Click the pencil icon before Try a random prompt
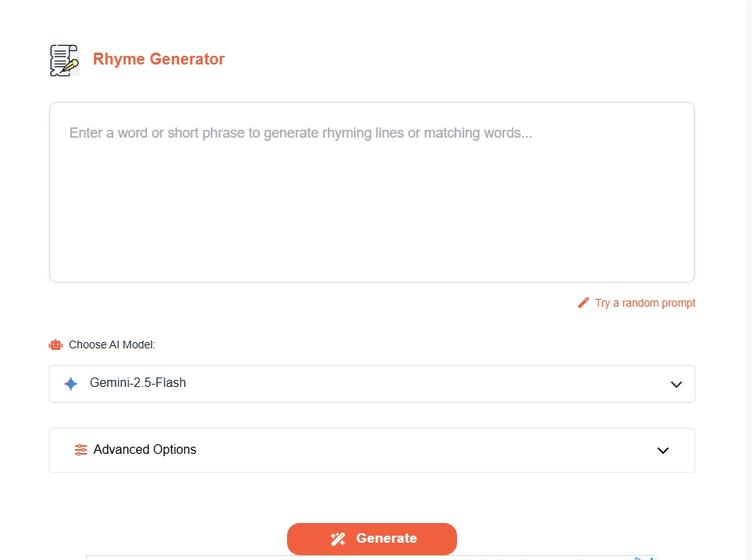This screenshot has height=560, width=752. 583,302
